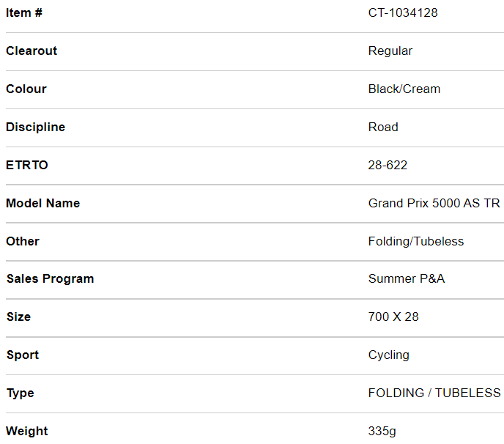Viewport: 504px width, 444px height.
Task: Click the Sport label
Action: coord(23,355)
